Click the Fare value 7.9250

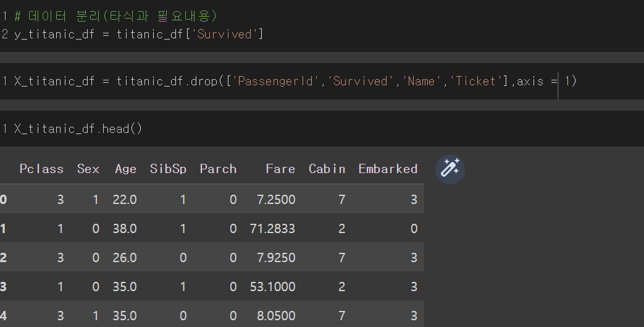click(276, 258)
